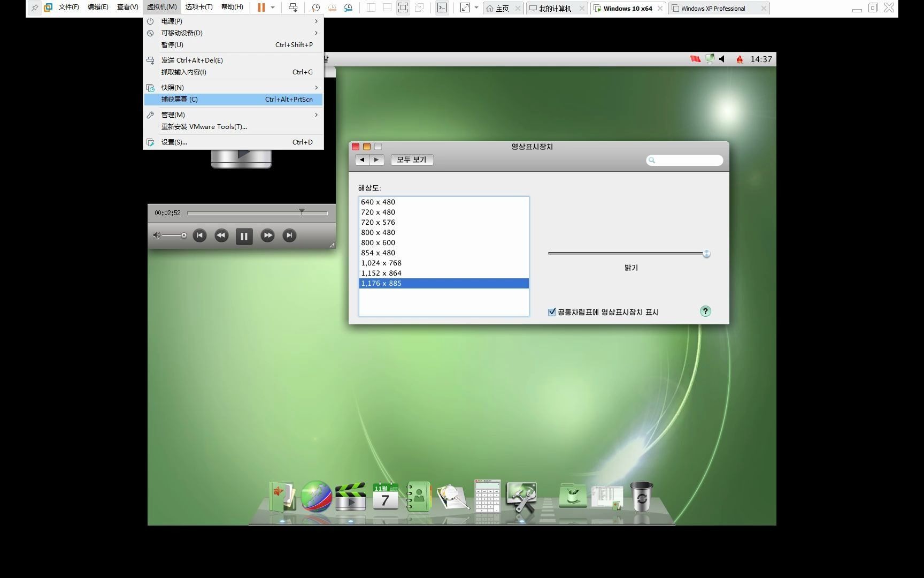Switch to the 主页 home tab

tap(502, 8)
